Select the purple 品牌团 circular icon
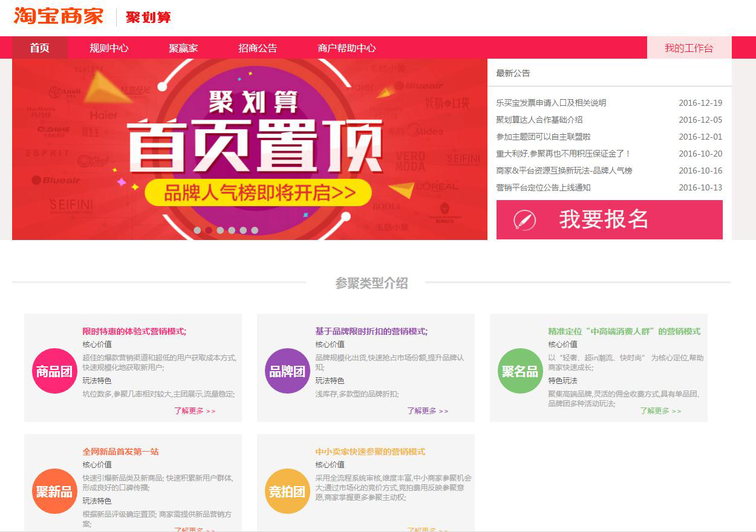Viewport: 756px width, 532px height. [x=287, y=371]
